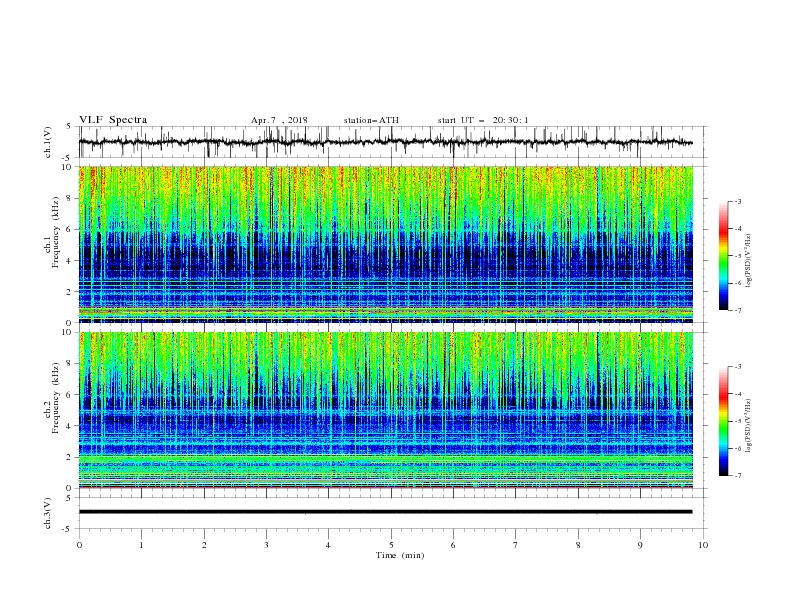Click time axis tick label "8"

[578, 545]
